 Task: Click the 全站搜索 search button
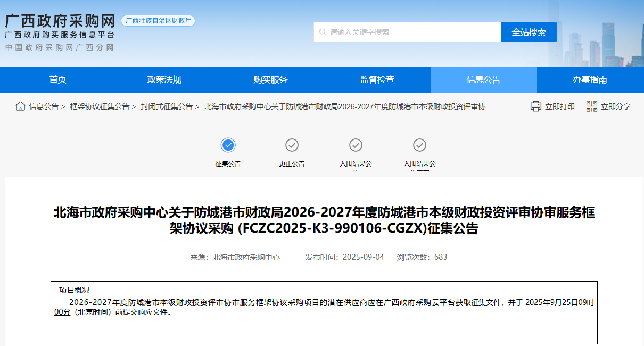pyautogui.click(x=529, y=31)
